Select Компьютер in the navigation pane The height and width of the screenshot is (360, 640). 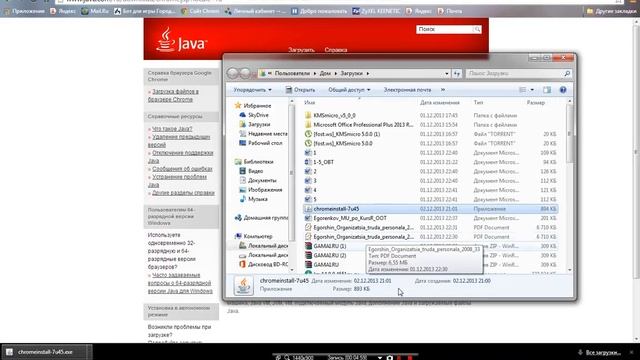pos(258,236)
